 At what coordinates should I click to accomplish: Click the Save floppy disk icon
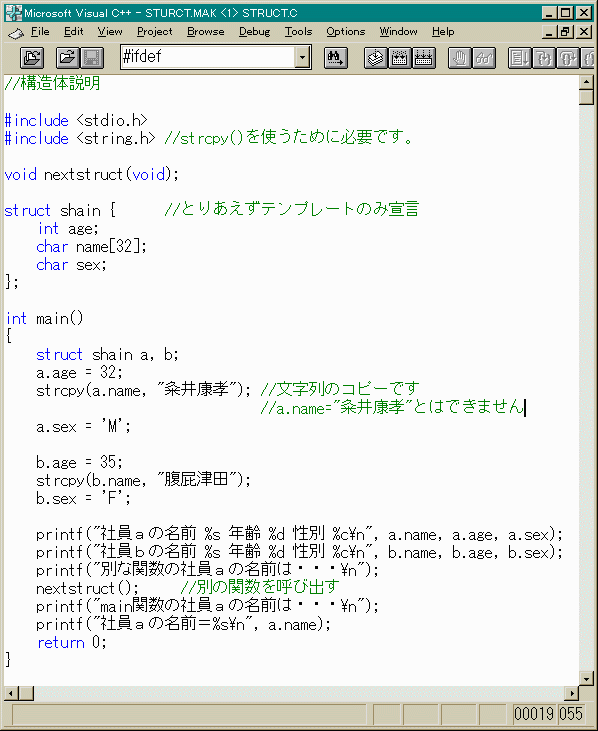tap(92, 58)
